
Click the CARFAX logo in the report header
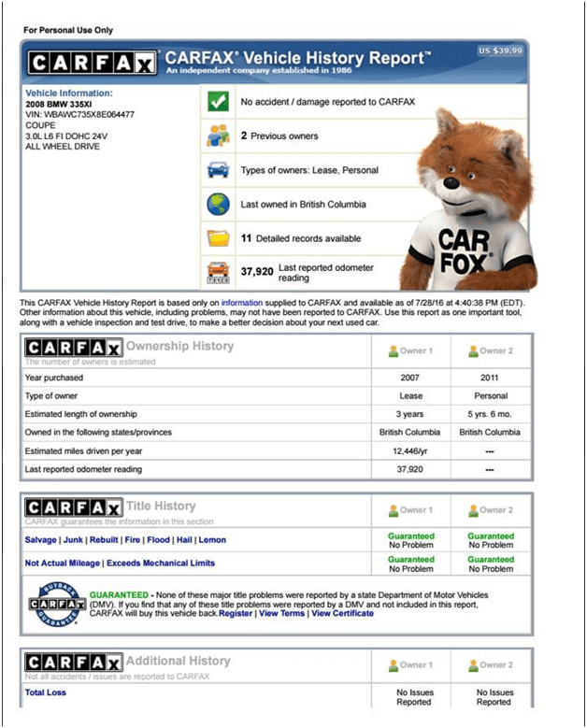(x=92, y=63)
